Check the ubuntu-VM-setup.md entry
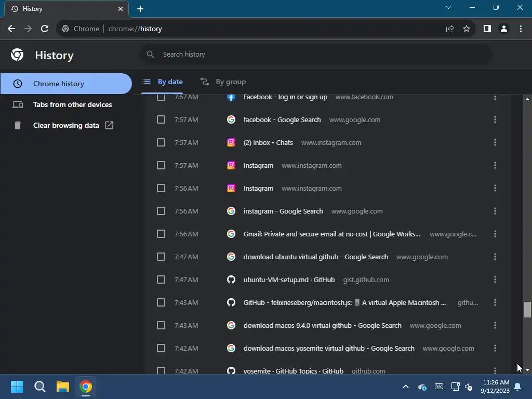532x399 pixels. pyautogui.click(x=161, y=280)
